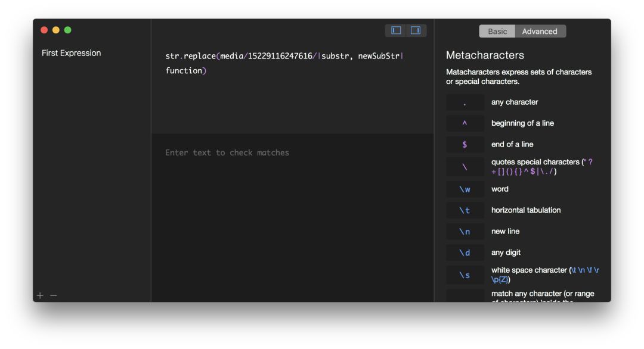
Task: Toggle the left sidebar panel icon
Action: click(396, 30)
